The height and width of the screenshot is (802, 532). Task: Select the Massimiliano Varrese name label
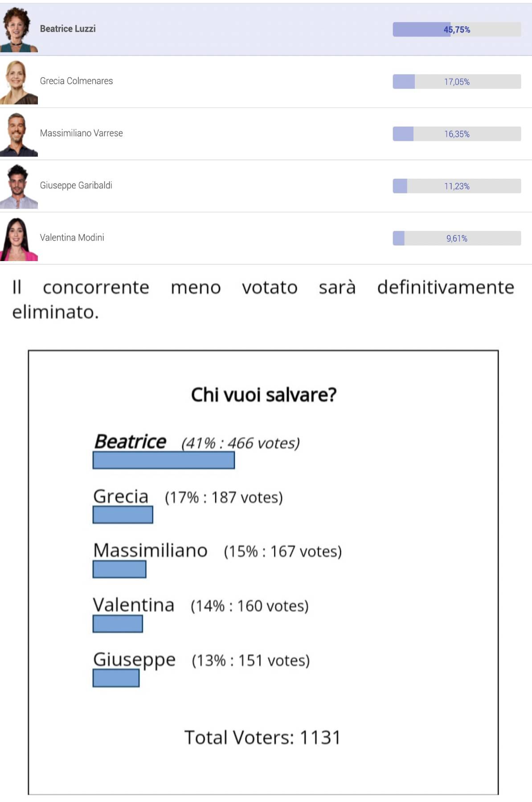(81, 133)
